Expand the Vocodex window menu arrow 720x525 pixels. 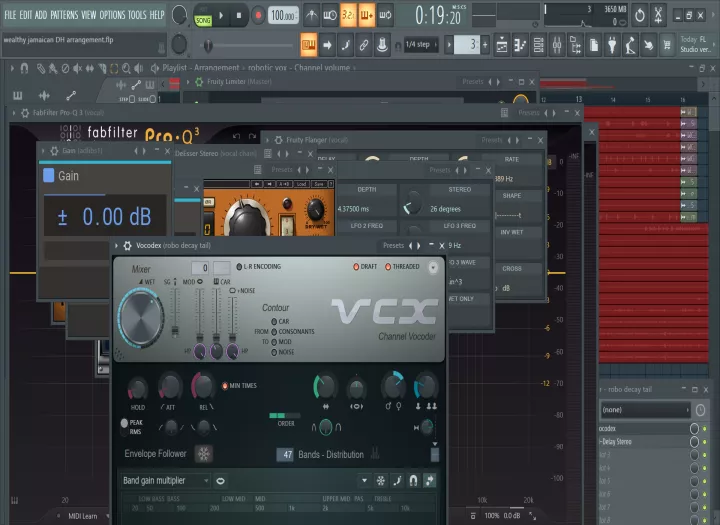point(117,246)
